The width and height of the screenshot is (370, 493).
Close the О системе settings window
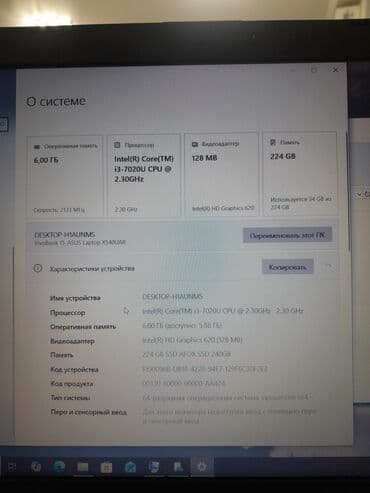(335, 70)
